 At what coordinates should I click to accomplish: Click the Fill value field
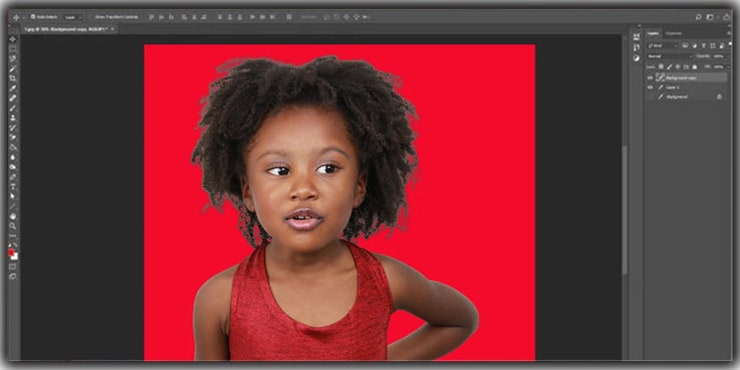click(719, 67)
